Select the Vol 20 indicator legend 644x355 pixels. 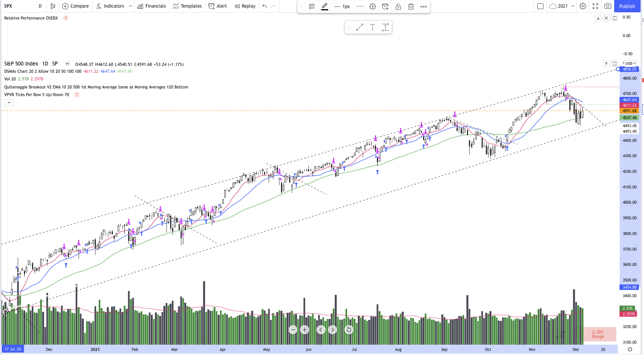click(10, 79)
